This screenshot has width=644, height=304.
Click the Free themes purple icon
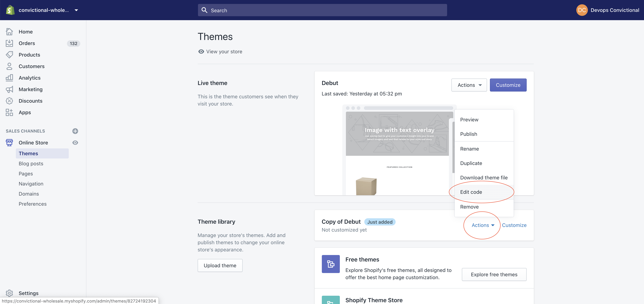coord(330,264)
